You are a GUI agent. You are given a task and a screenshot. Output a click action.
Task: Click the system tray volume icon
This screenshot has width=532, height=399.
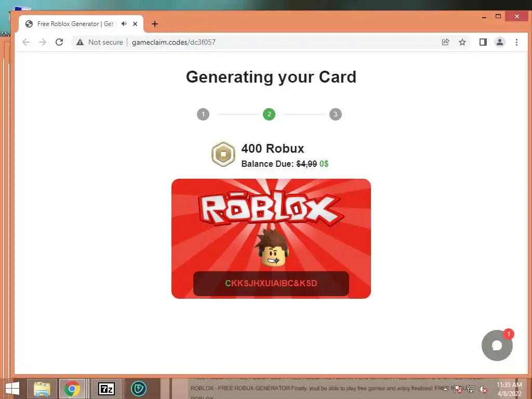483,389
